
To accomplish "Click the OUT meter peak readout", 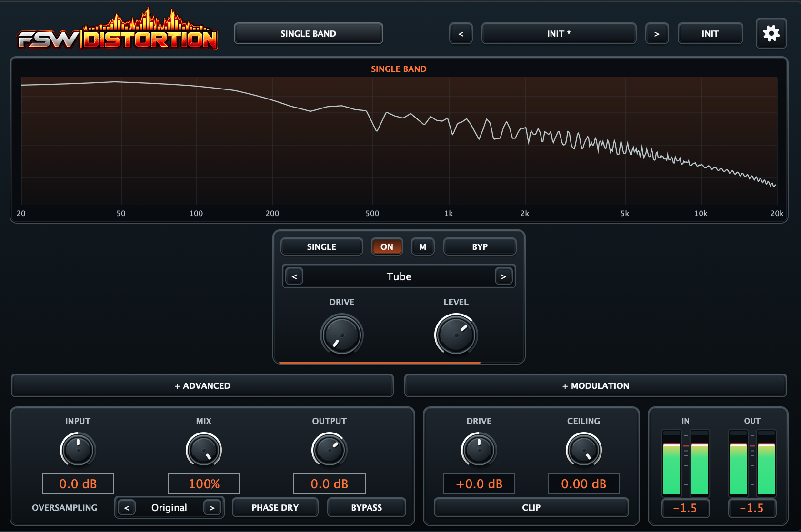I will pyautogui.click(x=752, y=508).
